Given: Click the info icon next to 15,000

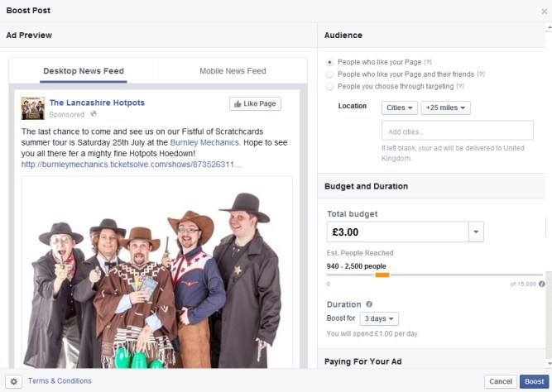Looking at the screenshot, I should [542, 284].
